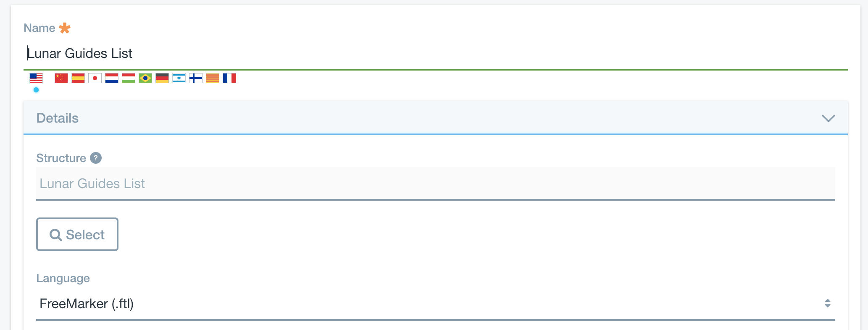Switch to the Chinese flag translation

pos(61,78)
